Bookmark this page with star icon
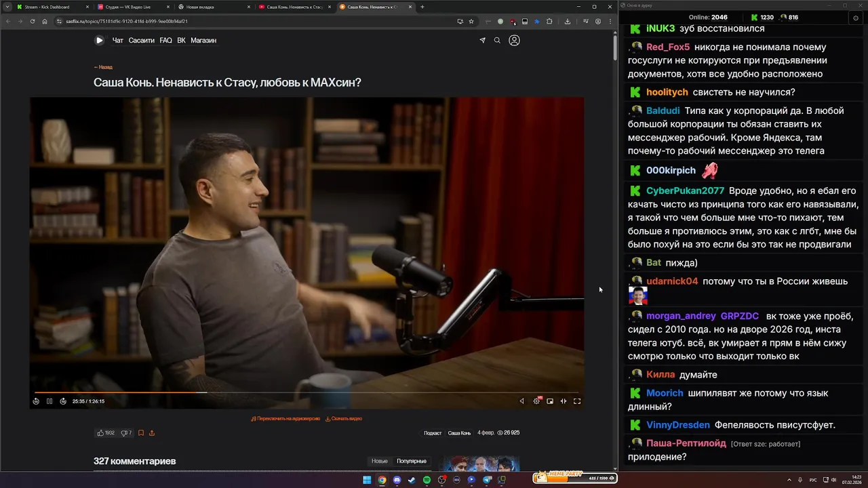Viewport: 868px width, 488px height. point(471,21)
